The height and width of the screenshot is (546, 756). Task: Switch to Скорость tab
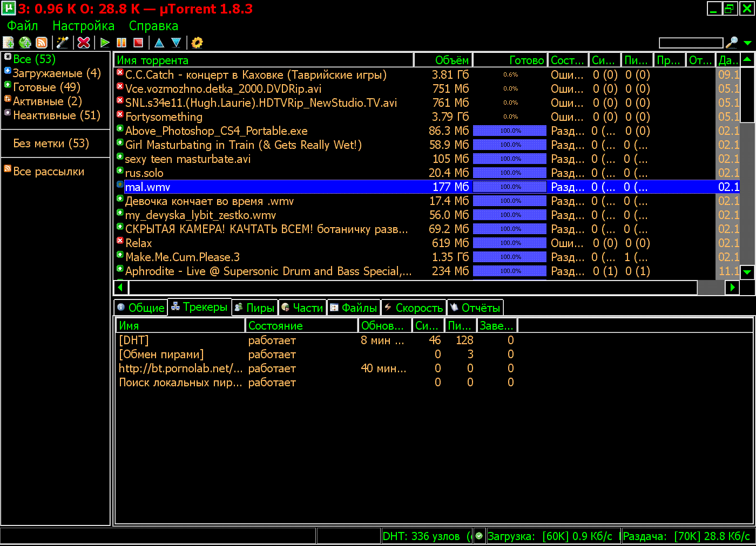point(414,308)
